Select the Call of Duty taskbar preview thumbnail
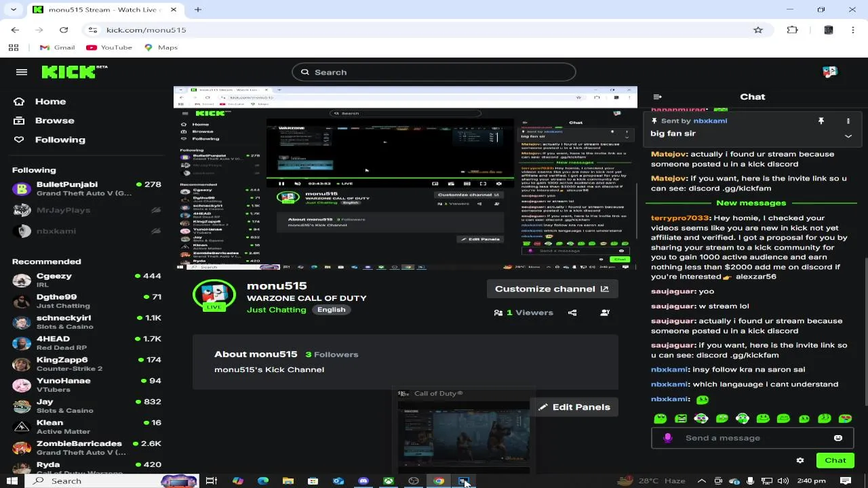 point(464,431)
